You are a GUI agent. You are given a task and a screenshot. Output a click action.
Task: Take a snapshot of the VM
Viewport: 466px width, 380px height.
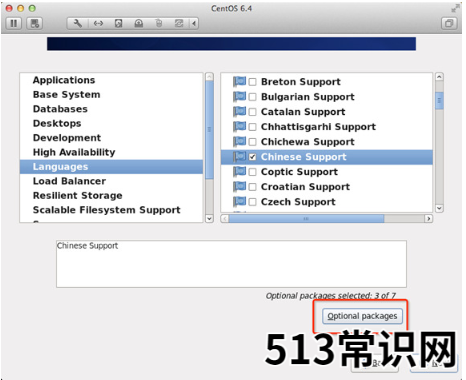click(x=35, y=23)
